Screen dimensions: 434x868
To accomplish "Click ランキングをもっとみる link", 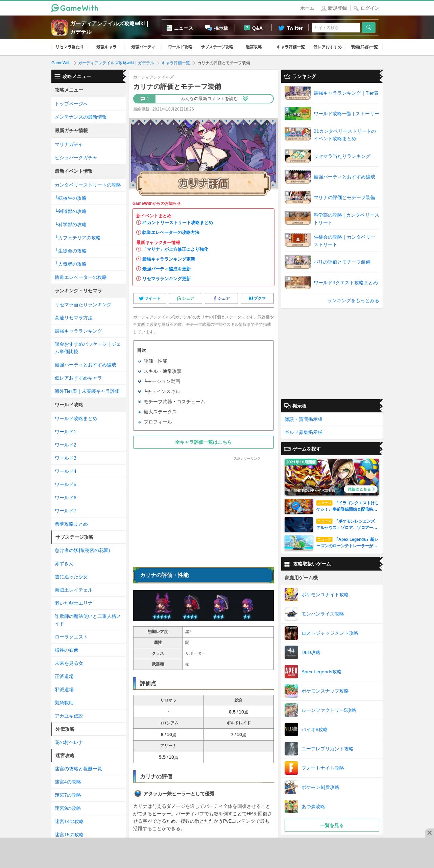I will tap(353, 300).
